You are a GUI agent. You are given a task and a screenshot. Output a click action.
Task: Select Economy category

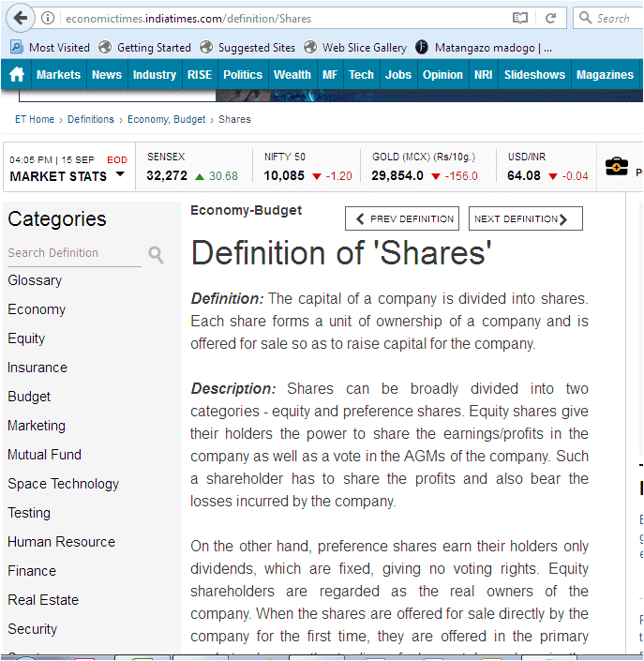click(x=37, y=309)
